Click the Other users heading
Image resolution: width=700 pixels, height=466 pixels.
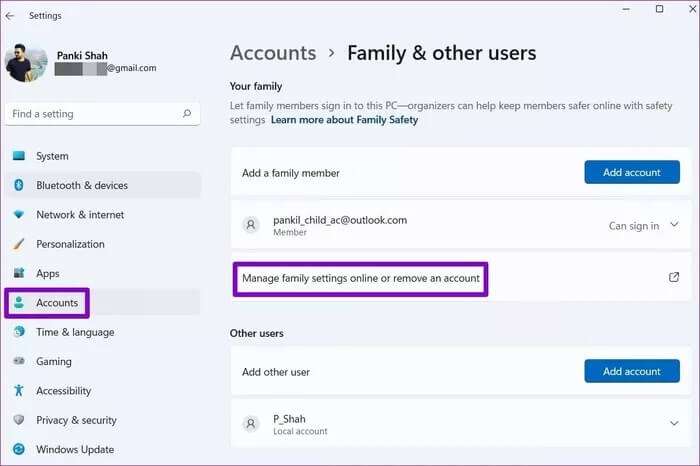(257, 333)
